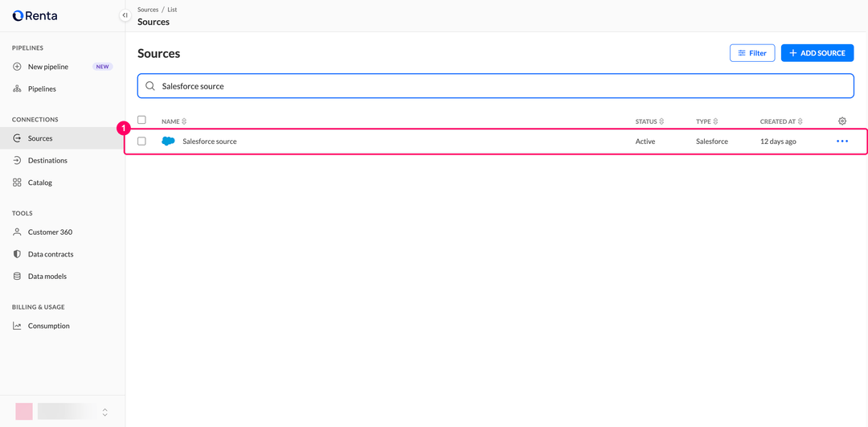
Task: Open the Salesforce source name link
Action: click(x=210, y=142)
